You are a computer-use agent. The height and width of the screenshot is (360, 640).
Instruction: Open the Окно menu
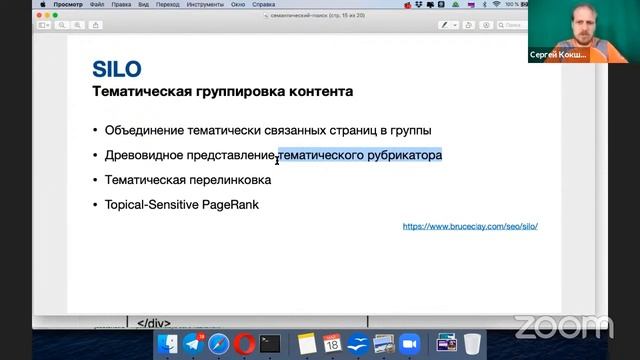tap(238, 4)
